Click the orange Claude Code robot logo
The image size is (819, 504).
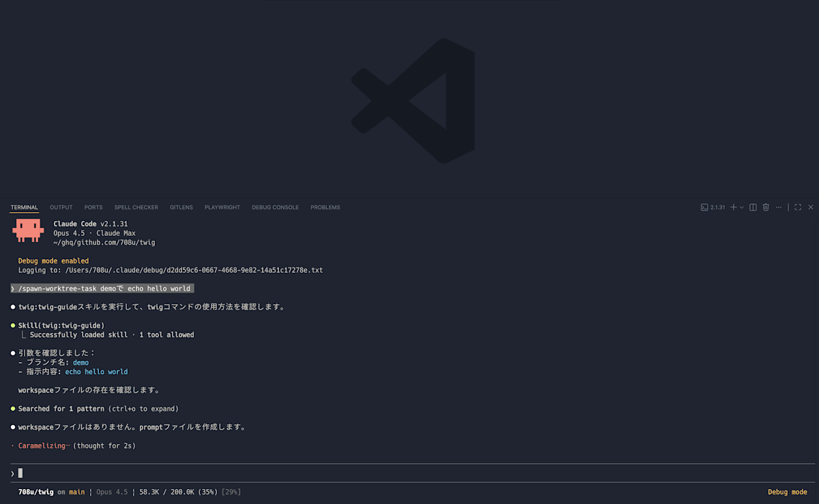coord(27,230)
